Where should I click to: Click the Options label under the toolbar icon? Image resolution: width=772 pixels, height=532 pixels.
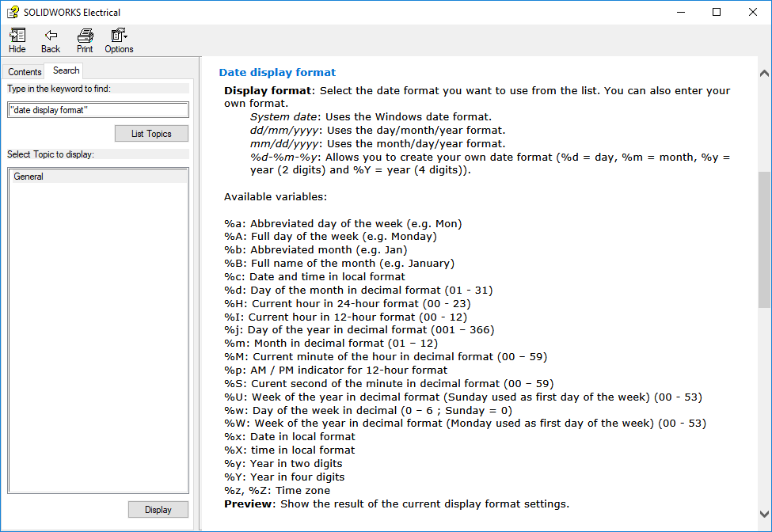pyautogui.click(x=119, y=49)
